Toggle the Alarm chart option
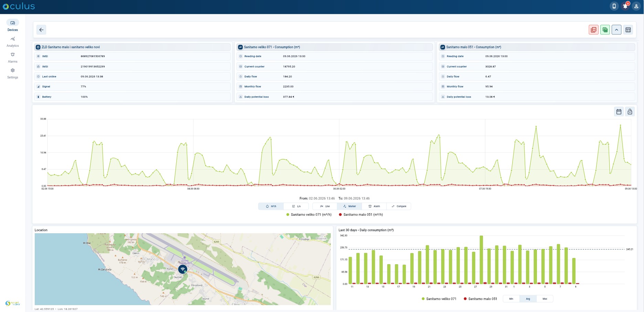Screen dimensions: 644x312 (374, 206)
